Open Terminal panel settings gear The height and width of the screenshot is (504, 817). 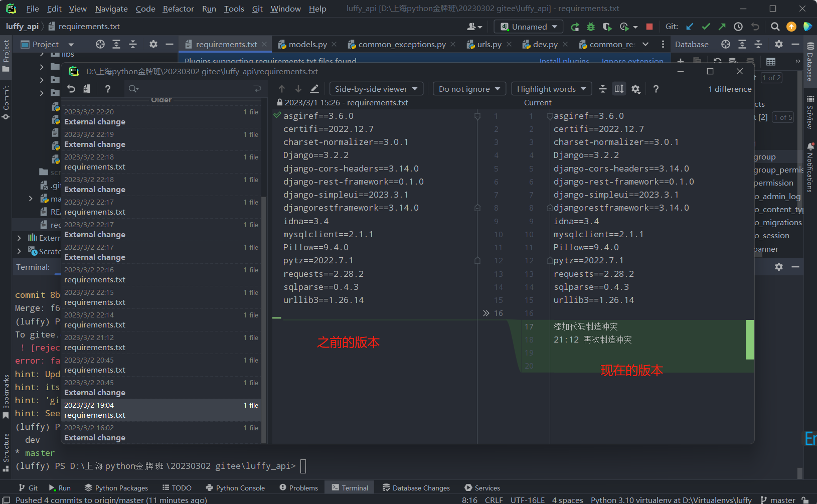coord(778,267)
